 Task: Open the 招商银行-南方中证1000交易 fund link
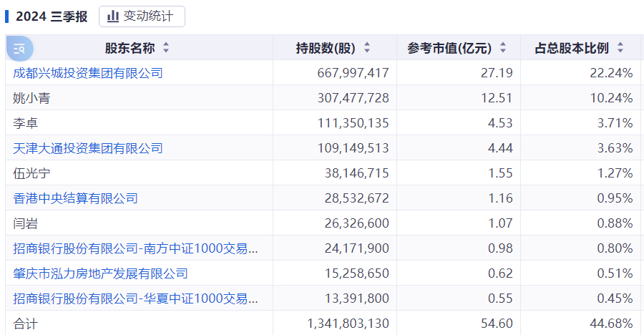[x=135, y=248]
